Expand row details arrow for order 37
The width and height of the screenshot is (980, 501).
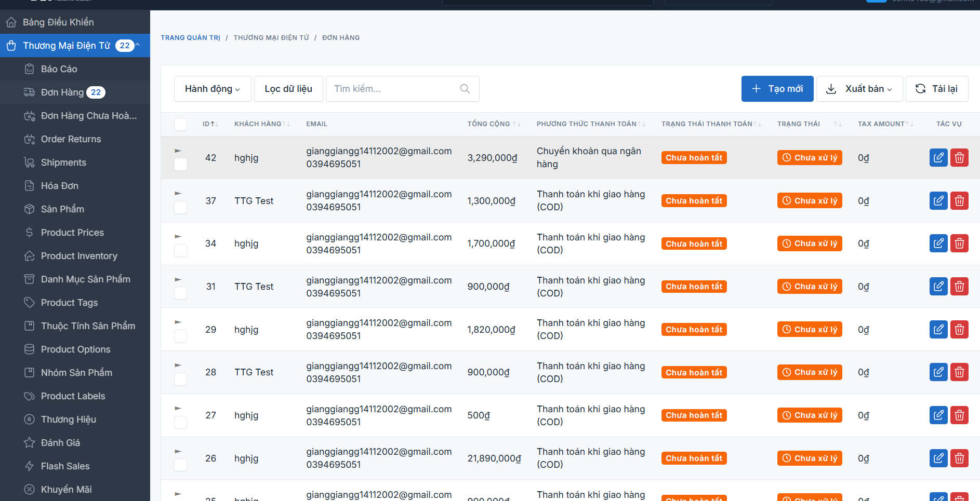tap(178, 193)
